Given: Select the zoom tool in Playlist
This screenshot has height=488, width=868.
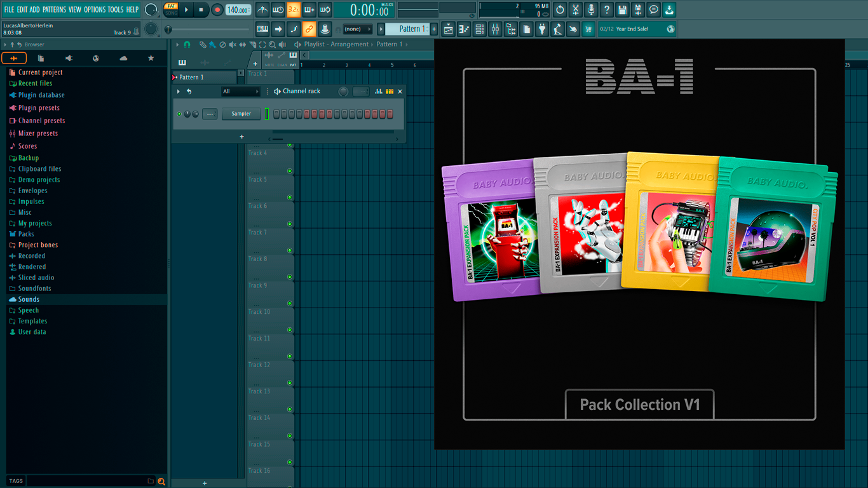Looking at the screenshot, I should coord(272,44).
